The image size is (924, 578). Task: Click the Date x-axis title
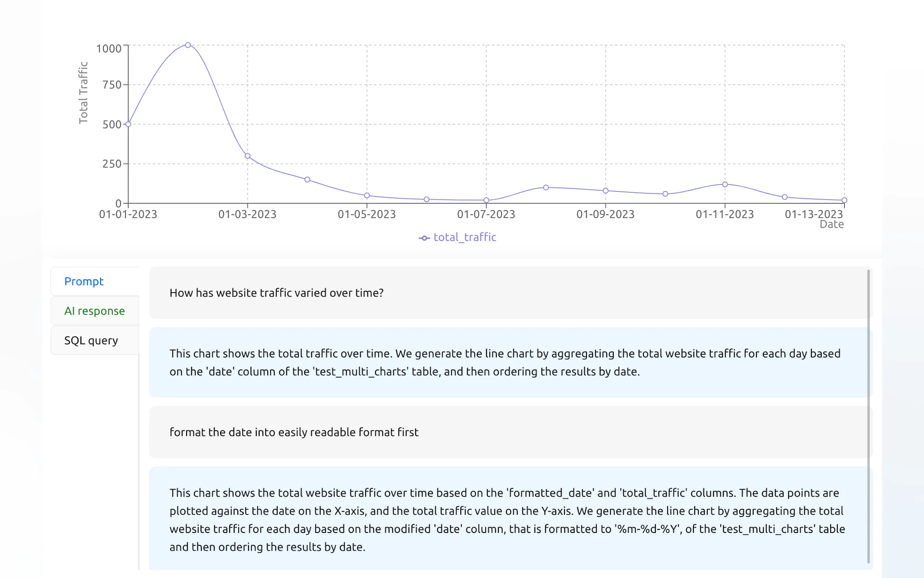coord(832,225)
